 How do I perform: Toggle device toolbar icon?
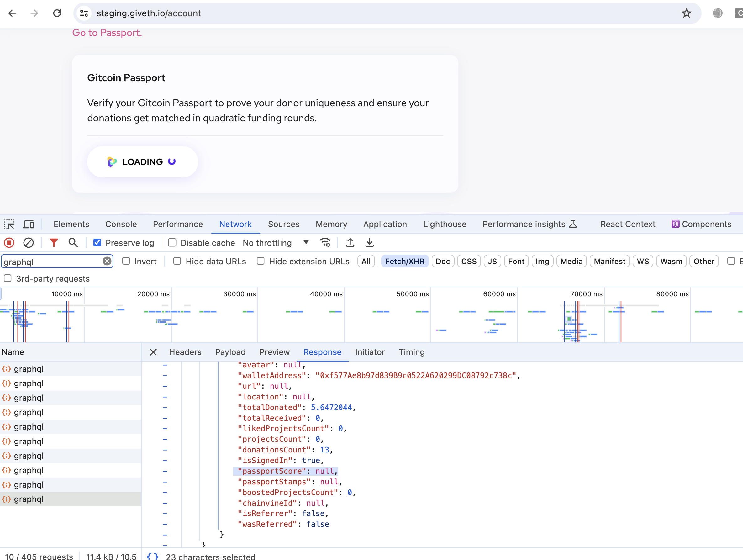point(29,224)
